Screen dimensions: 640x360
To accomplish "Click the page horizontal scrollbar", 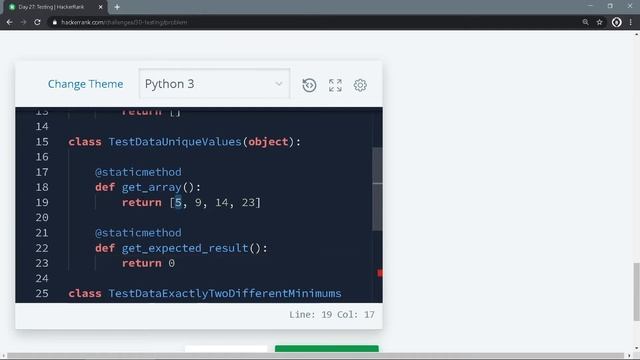I will [316, 356].
